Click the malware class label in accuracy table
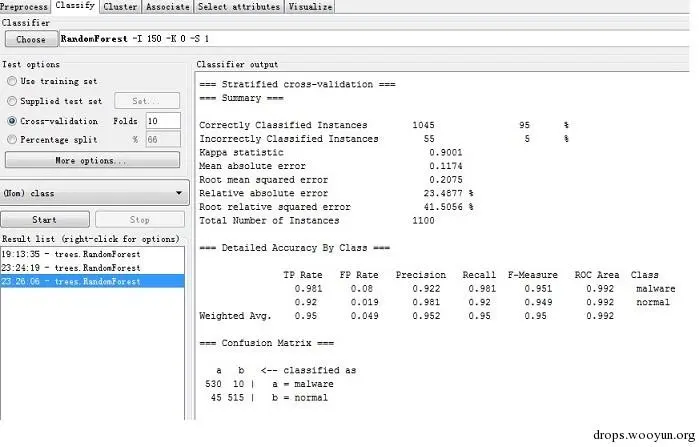The width and height of the screenshot is (699, 447). (656, 289)
